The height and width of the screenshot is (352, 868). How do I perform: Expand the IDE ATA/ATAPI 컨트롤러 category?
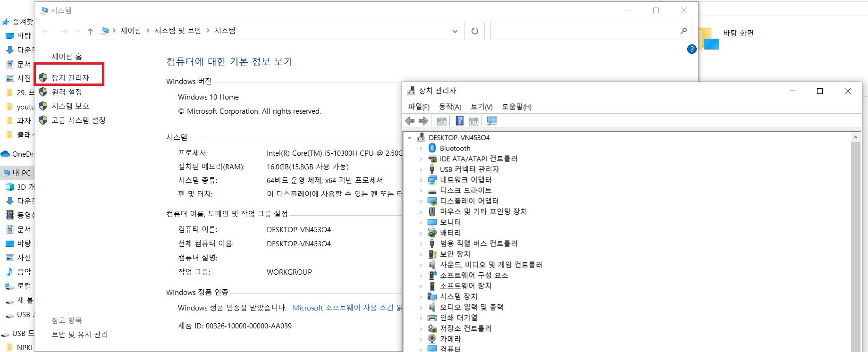421,159
